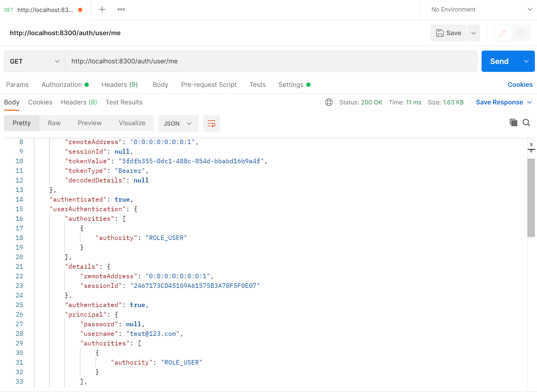
Task: Switch to Test Results response tab
Action: point(124,102)
